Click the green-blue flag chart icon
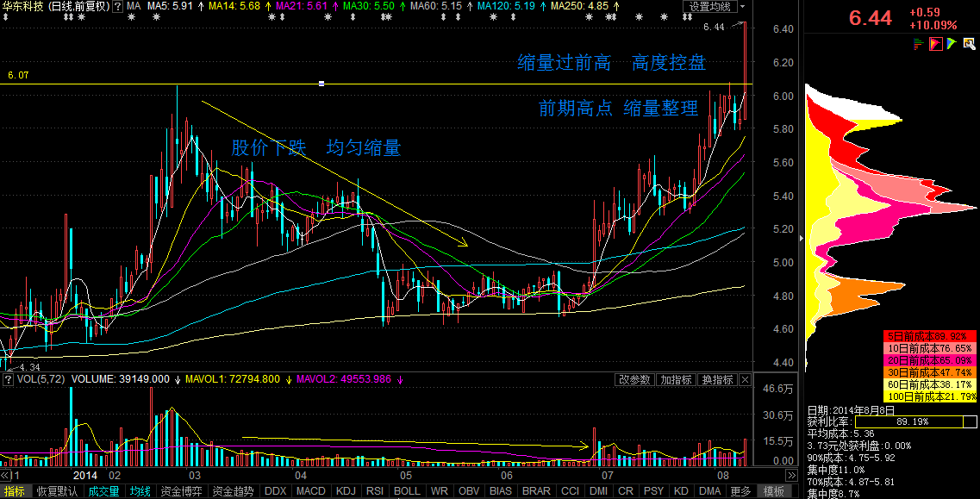 (x=951, y=44)
